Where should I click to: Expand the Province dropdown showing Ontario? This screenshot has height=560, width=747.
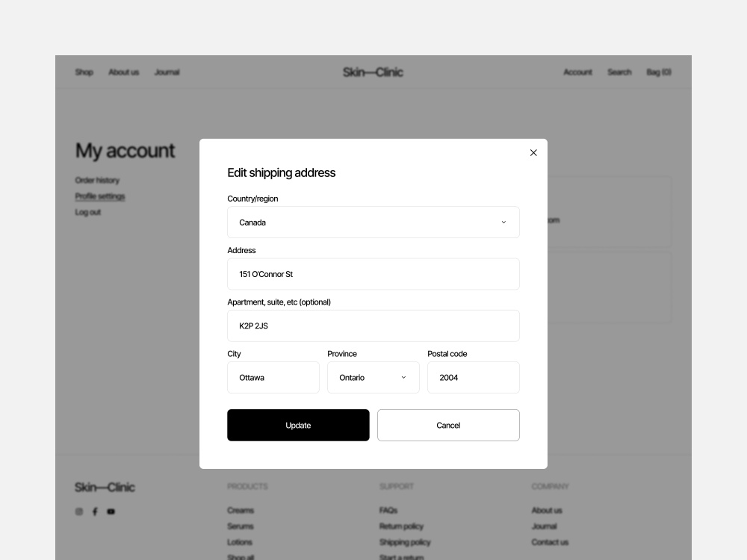pos(373,378)
